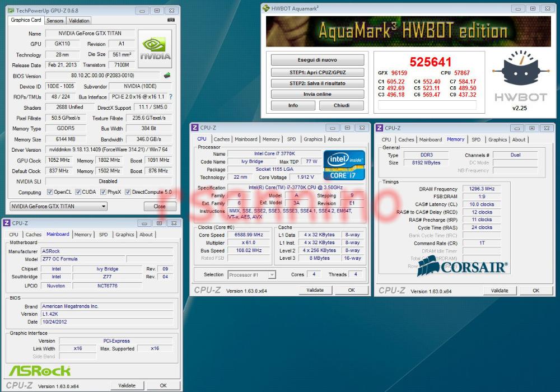
Task: Open SPD tab in CPU-Z Memory window
Action: click(x=476, y=139)
